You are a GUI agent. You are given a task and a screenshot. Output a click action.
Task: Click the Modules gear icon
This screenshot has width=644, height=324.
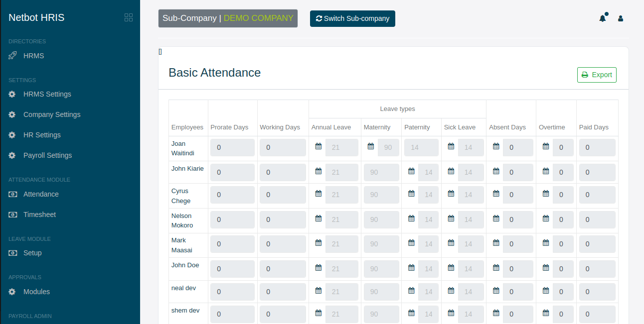pyautogui.click(x=12, y=292)
